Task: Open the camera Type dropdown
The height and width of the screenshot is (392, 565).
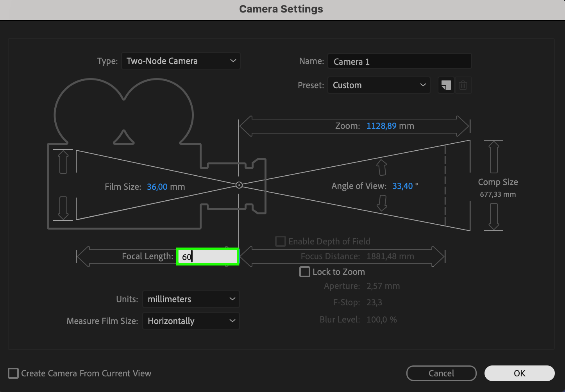Action: [181, 61]
